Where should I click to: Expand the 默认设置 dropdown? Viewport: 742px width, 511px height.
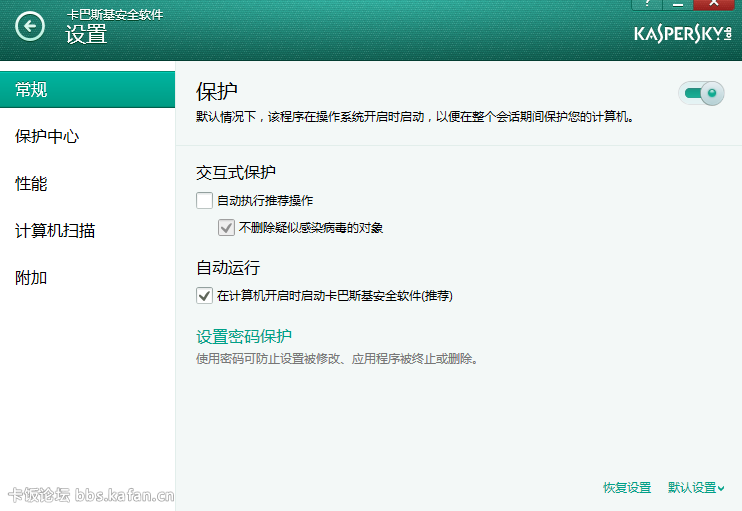coord(696,487)
